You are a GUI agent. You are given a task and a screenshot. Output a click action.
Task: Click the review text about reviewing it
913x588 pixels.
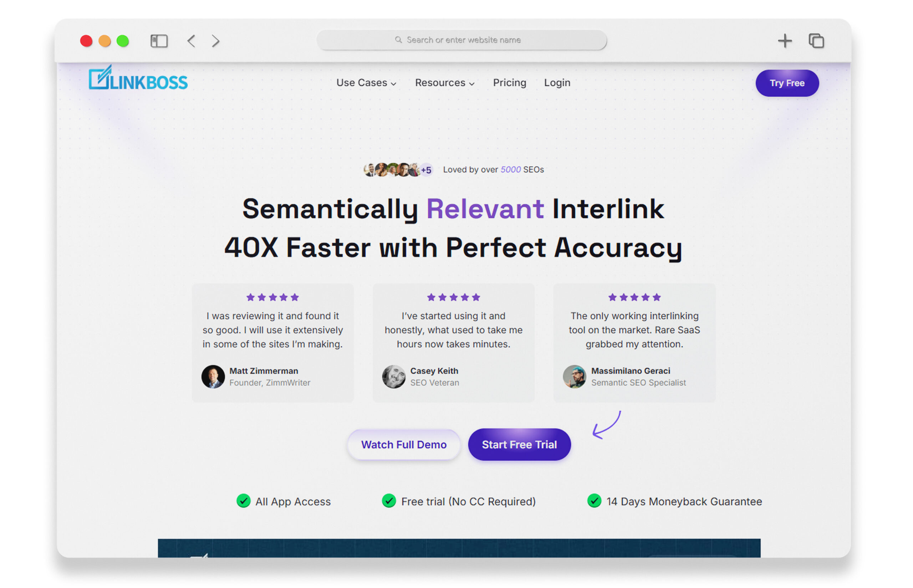pos(272,330)
